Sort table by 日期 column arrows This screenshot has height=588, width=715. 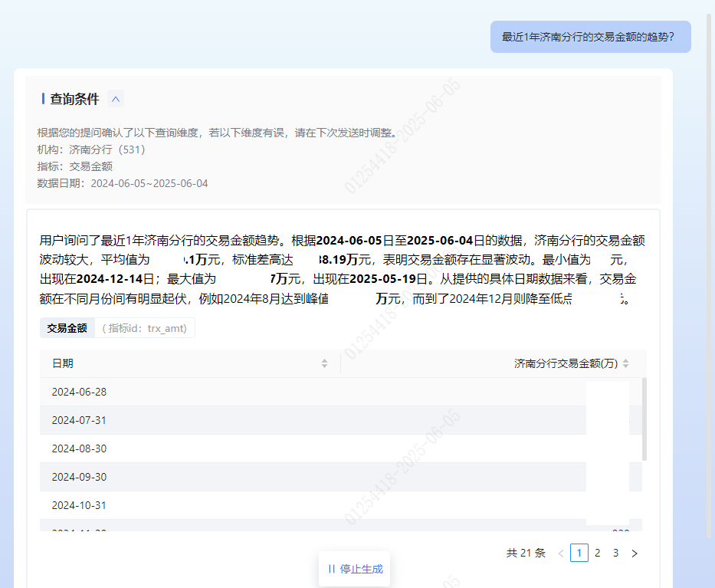(324, 363)
